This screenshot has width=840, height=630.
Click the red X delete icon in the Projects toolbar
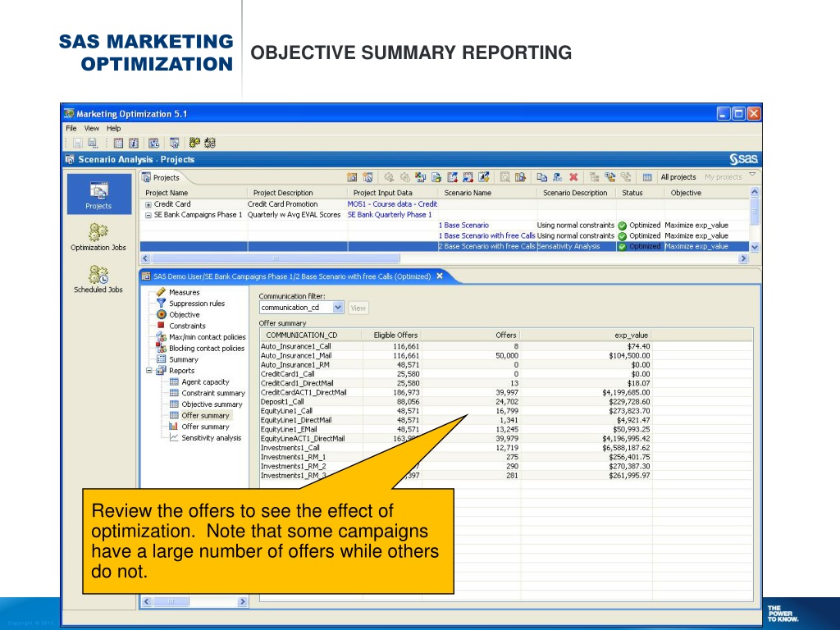[573, 177]
